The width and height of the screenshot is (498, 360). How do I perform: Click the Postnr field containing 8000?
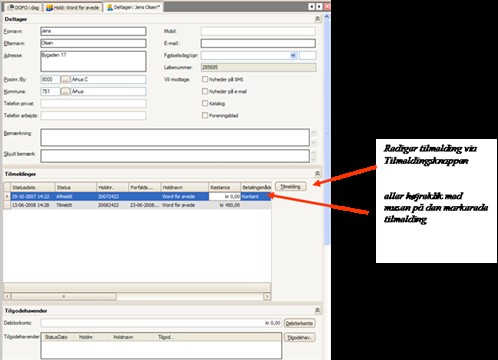click(x=50, y=79)
